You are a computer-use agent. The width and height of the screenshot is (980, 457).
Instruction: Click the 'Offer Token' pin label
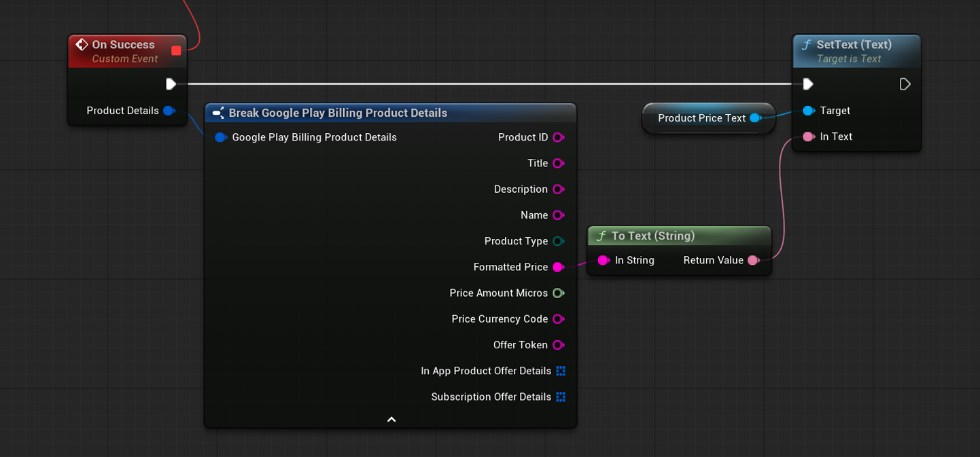[521, 345]
